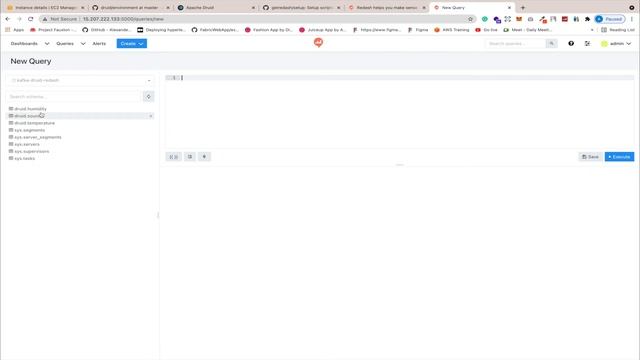
Task: Open the Queries menu
Action: (65, 44)
